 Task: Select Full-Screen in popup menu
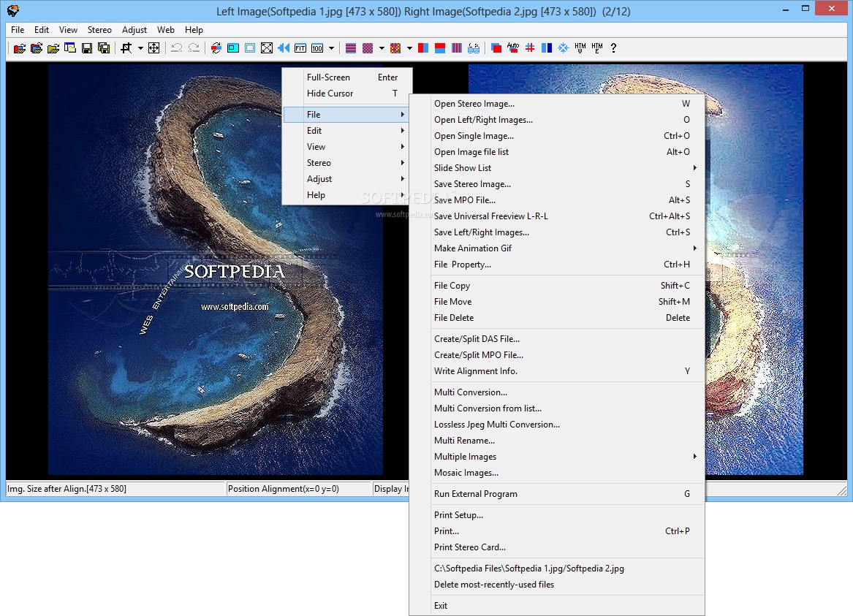pyautogui.click(x=346, y=77)
